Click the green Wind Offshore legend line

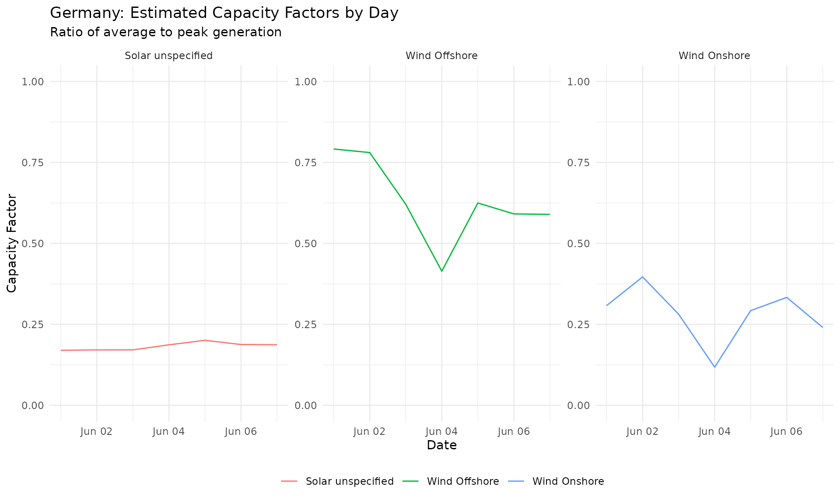pyautogui.click(x=410, y=481)
